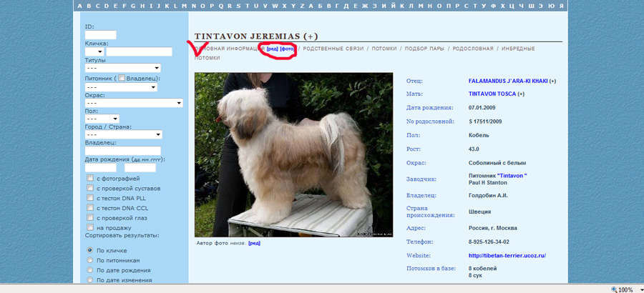Expand the Окрас color dropdown

coord(134,103)
